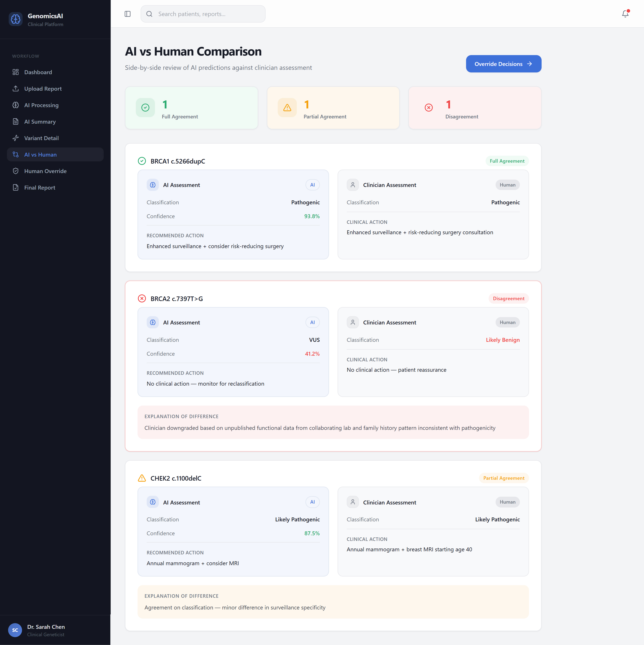Click the CHEK2 c.1100delC variant title
This screenshot has width=644, height=645.
point(176,478)
